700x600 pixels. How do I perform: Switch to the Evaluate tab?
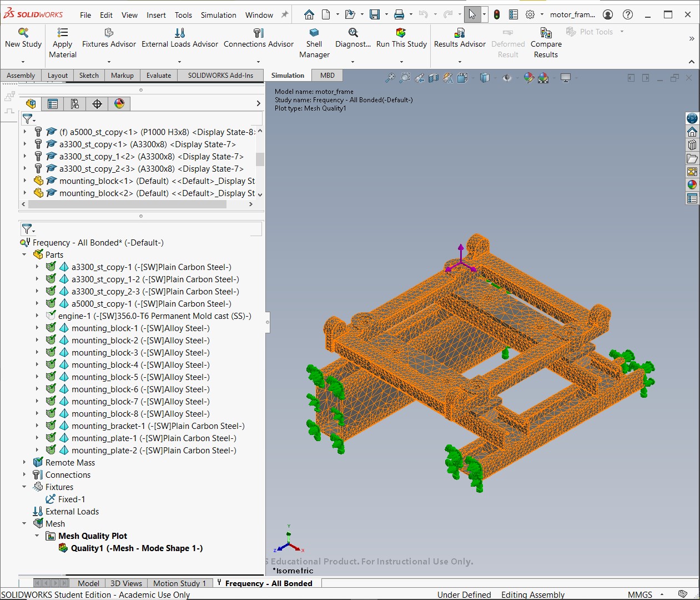[159, 76]
